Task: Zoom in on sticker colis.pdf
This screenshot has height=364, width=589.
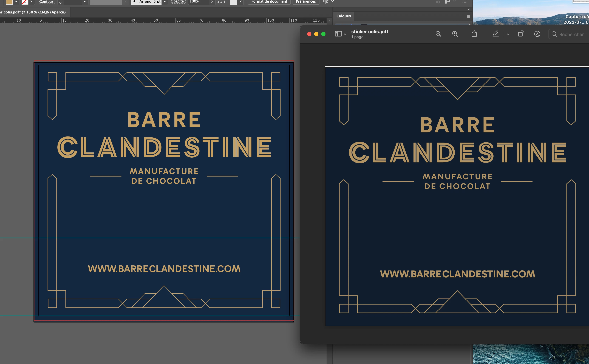Action: [x=455, y=34]
